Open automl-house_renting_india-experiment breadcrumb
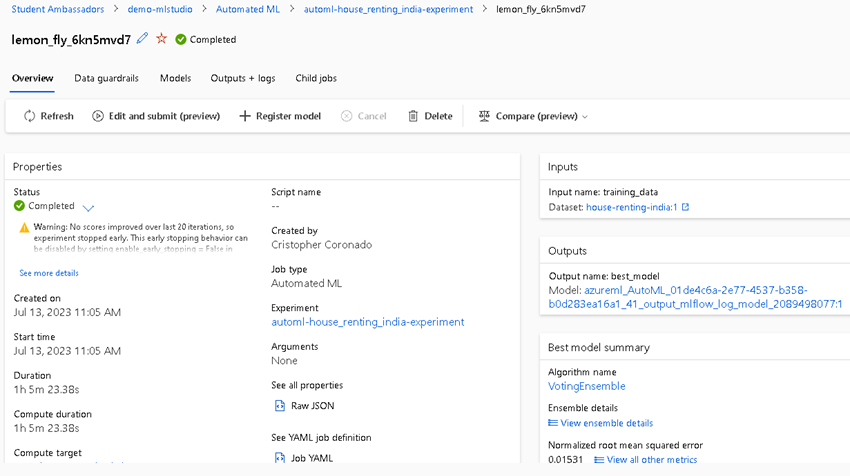The width and height of the screenshot is (850, 476). (388, 9)
